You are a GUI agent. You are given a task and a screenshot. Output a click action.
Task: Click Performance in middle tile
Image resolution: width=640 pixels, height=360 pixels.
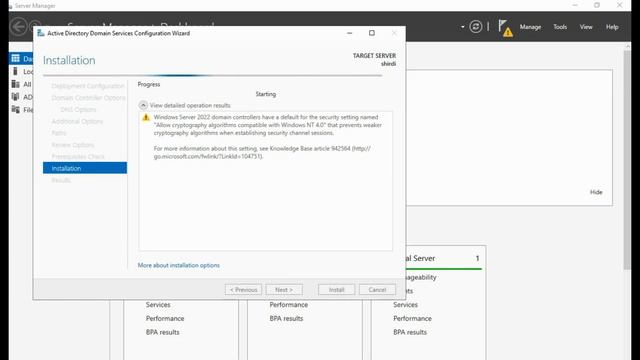pyautogui.click(x=289, y=305)
